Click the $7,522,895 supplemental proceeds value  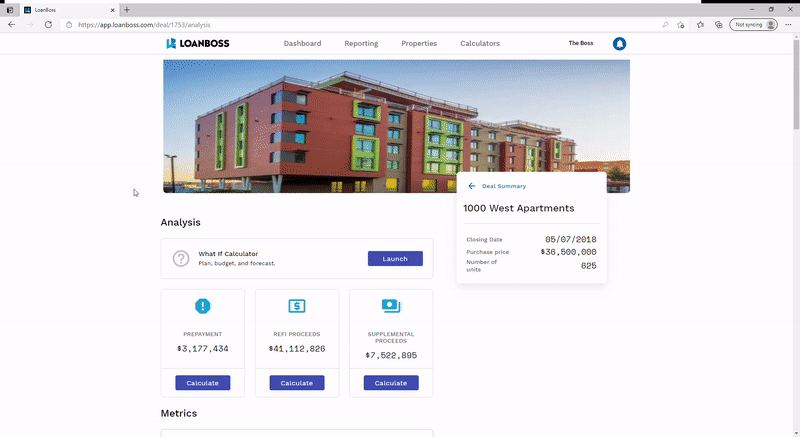pyautogui.click(x=391, y=355)
